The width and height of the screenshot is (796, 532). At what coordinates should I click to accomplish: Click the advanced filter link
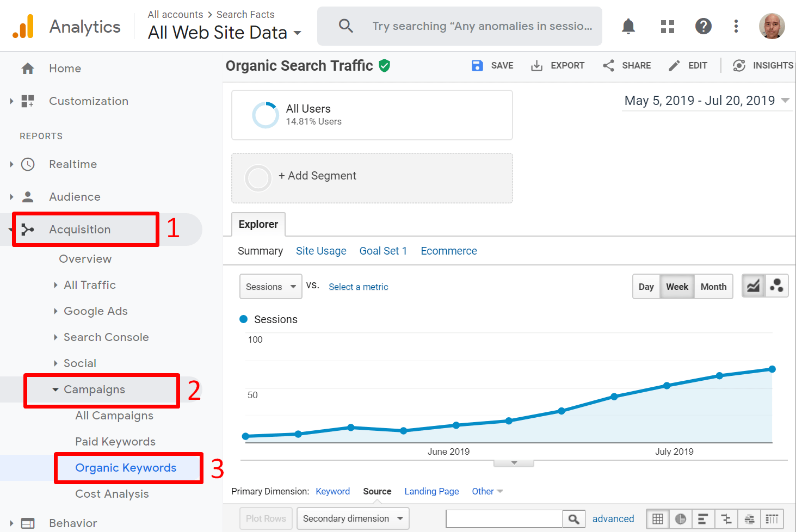[613, 519]
